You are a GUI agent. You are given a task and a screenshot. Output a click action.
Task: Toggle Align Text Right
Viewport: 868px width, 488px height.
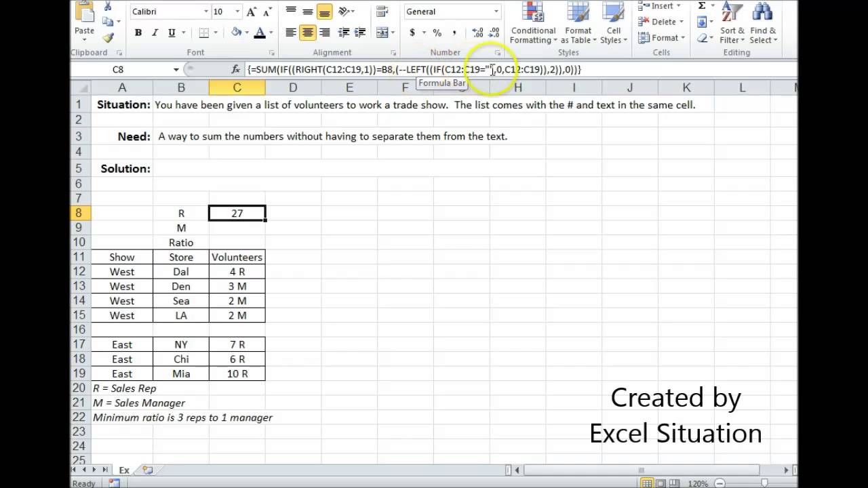tap(325, 33)
